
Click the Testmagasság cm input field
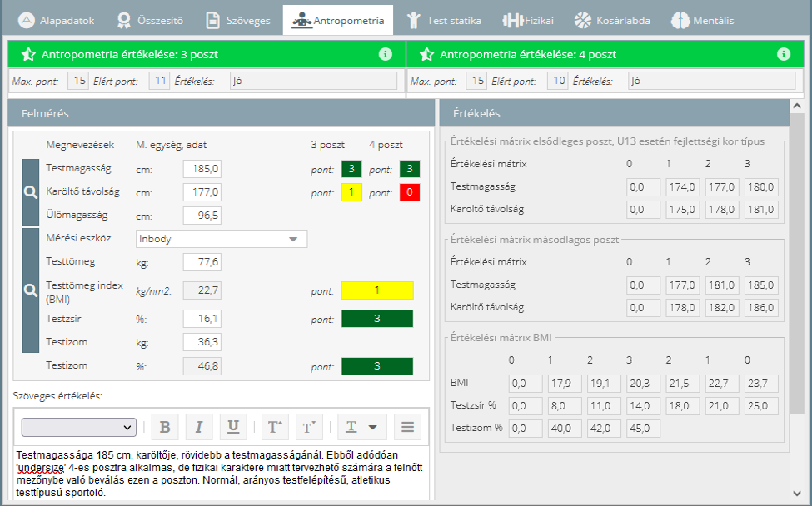click(x=202, y=170)
